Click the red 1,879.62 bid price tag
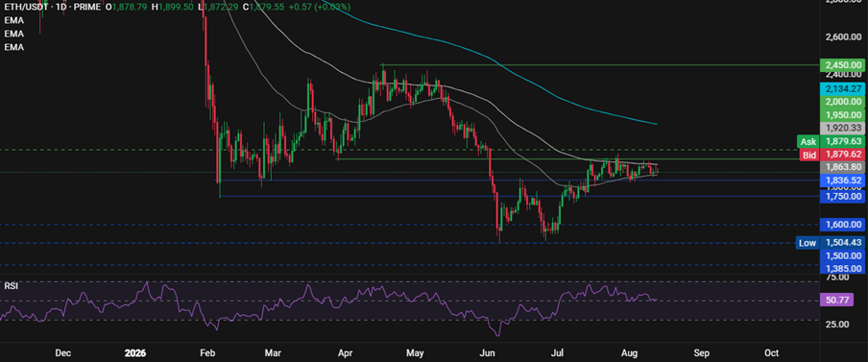The height and width of the screenshot is (362, 868). [842, 155]
